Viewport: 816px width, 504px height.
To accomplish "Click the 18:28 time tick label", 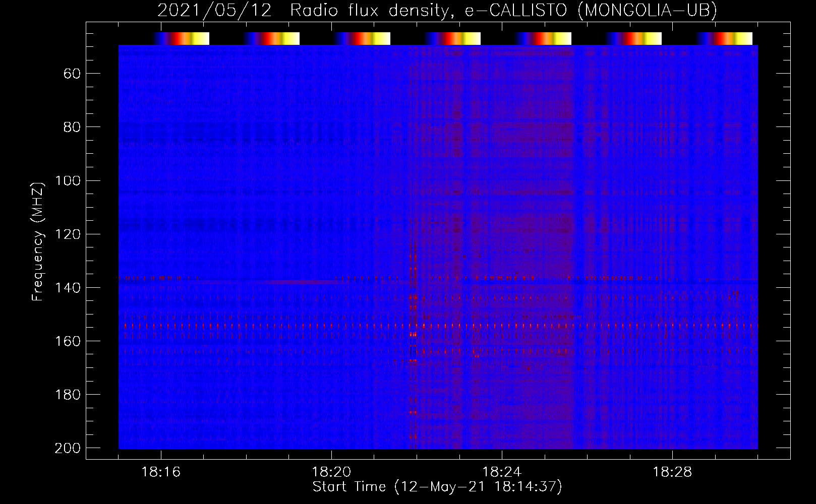I will point(672,472).
